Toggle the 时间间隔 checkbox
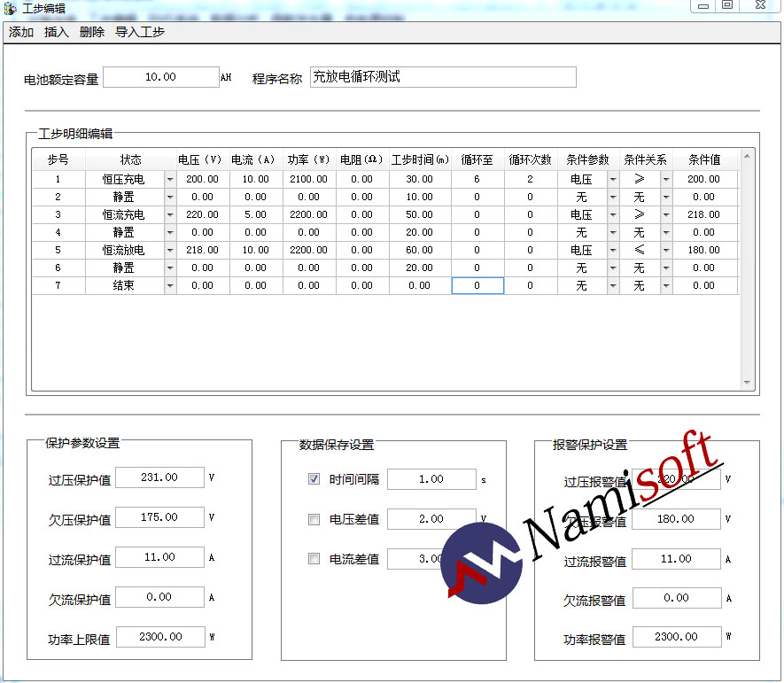 tap(314, 479)
